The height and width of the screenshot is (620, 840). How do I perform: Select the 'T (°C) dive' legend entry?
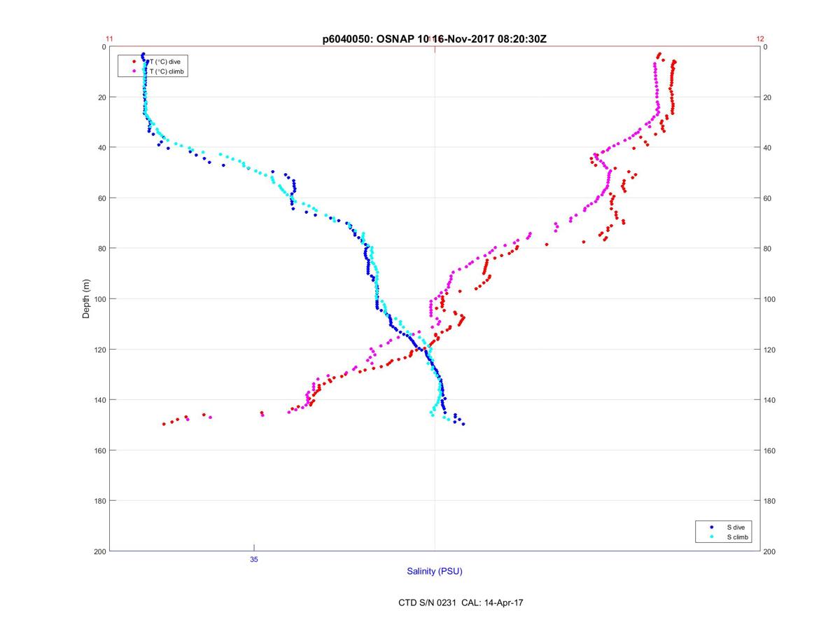pyautogui.click(x=165, y=62)
